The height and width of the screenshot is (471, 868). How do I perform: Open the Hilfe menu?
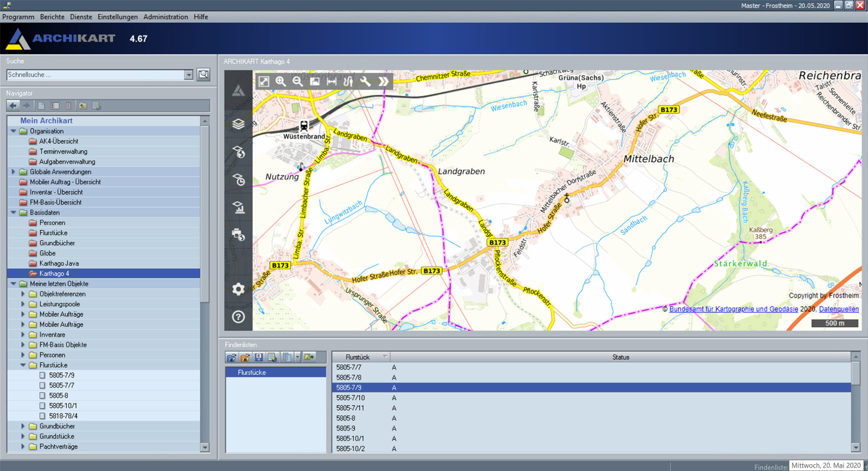tap(201, 17)
